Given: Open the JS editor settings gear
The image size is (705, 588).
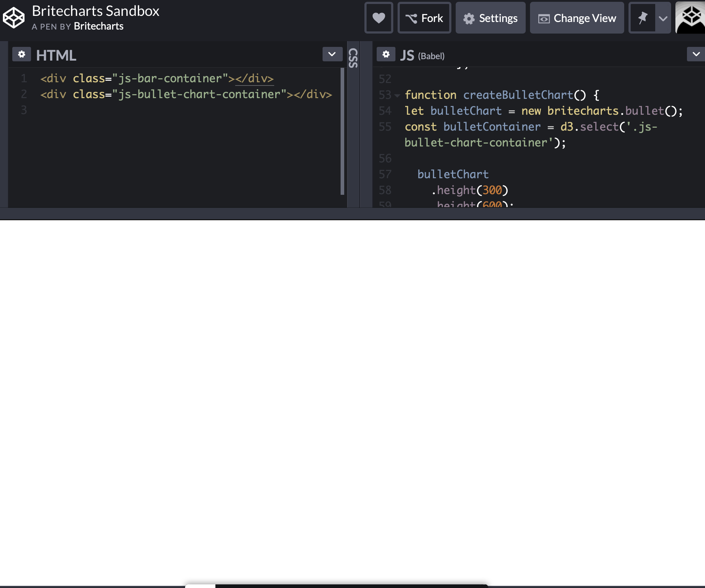Looking at the screenshot, I should (386, 54).
